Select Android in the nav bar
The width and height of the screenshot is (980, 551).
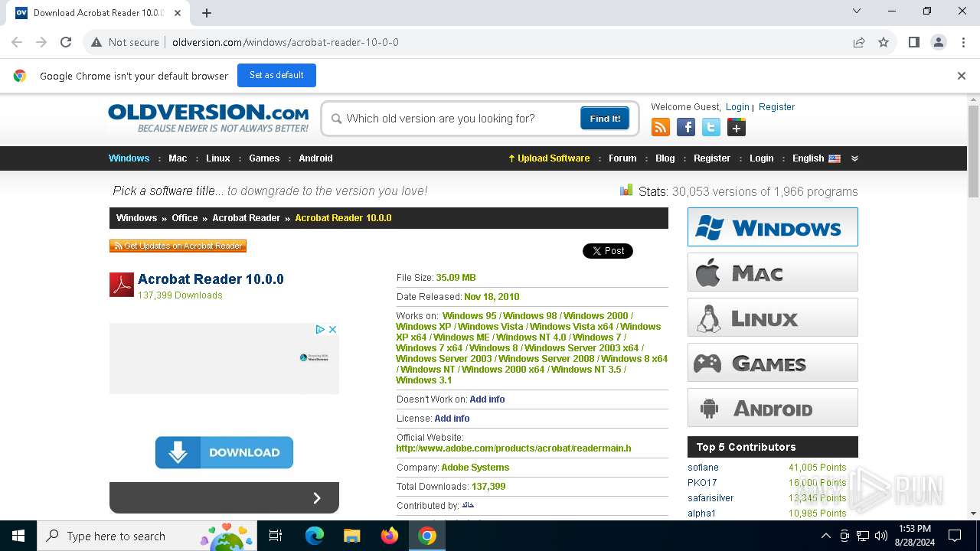315,158
